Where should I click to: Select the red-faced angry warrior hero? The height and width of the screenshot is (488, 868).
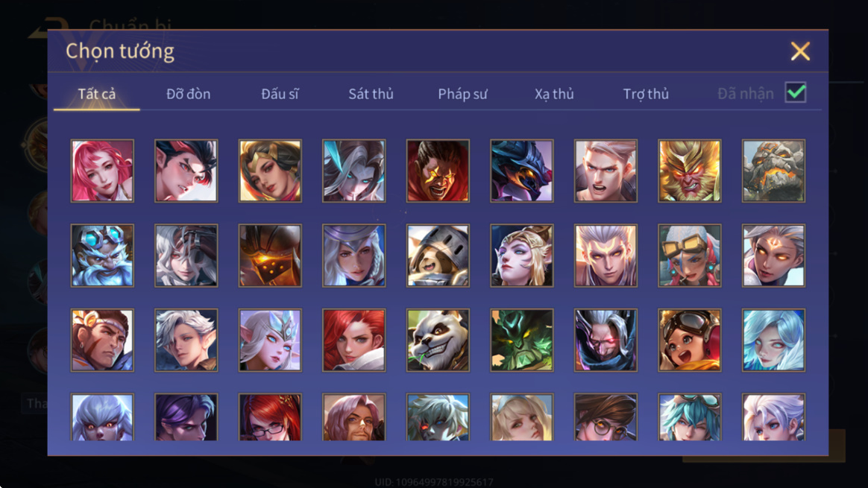pos(438,171)
